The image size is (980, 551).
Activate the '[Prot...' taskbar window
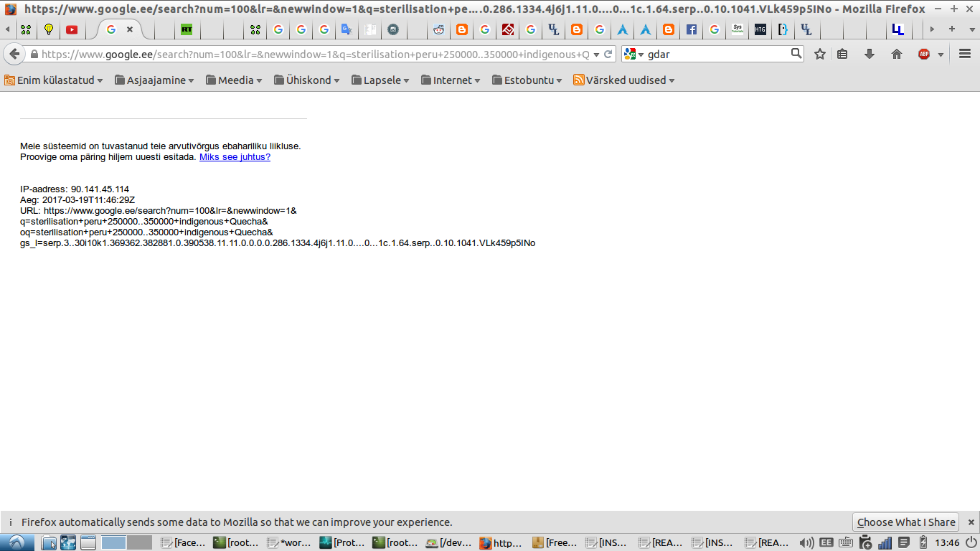coord(343,542)
